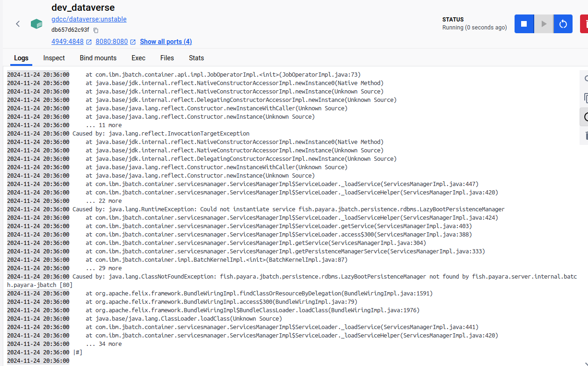Click the grayed-out Start play button
Screen dimensions: 588x366
click(x=544, y=24)
